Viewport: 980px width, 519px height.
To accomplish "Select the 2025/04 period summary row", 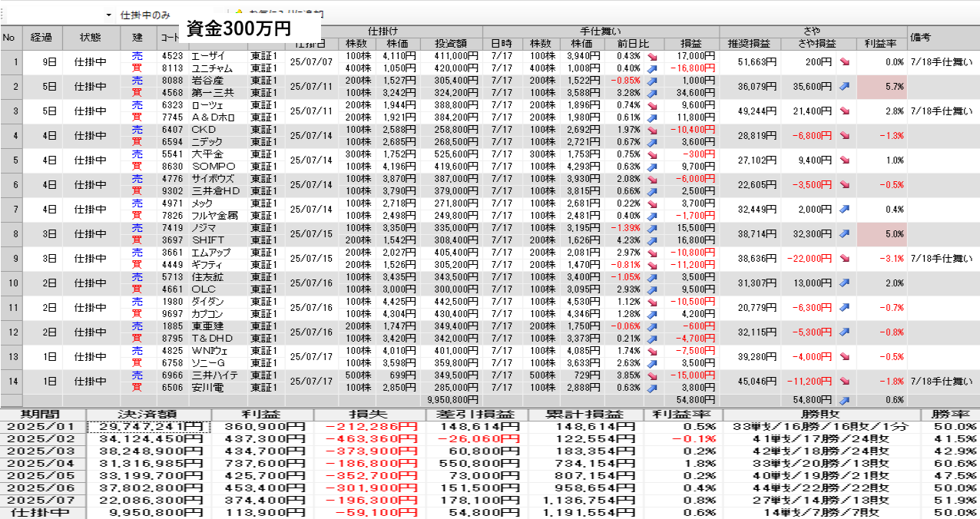I will [x=44, y=464].
